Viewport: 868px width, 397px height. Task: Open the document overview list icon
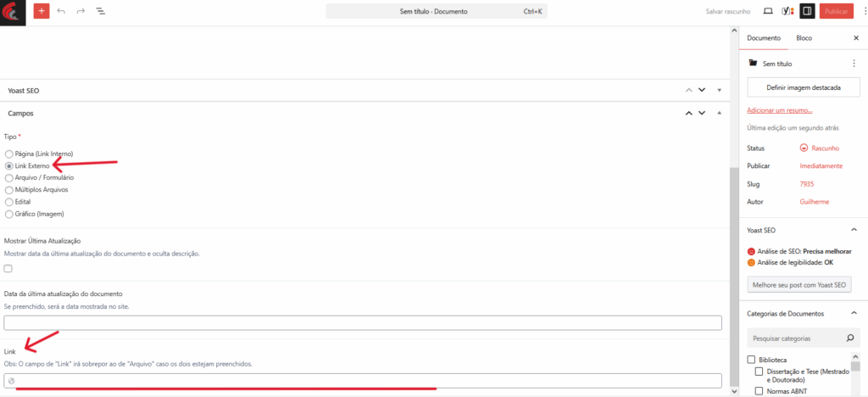(x=100, y=11)
